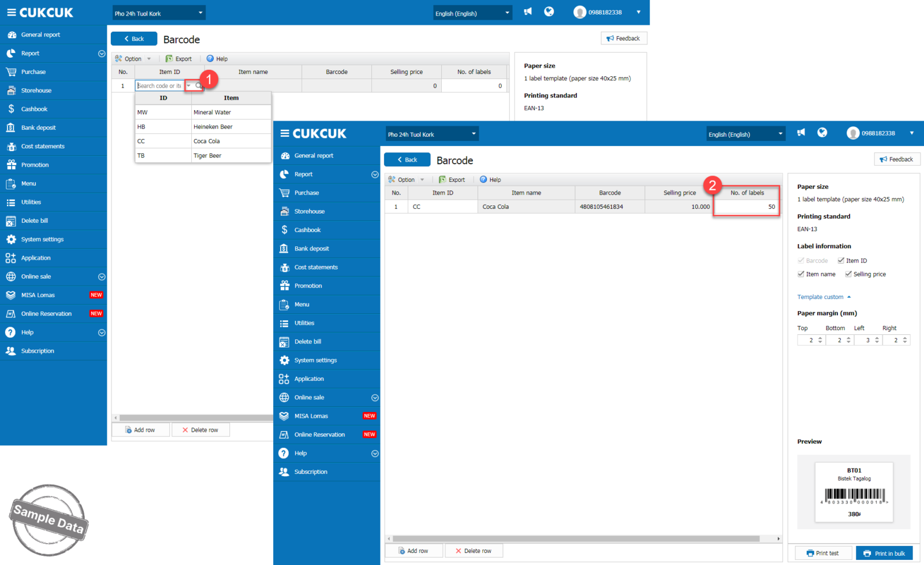Open Cashbook in the front sidebar
The height and width of the screenshot is (565, 924).
[307, 230]
